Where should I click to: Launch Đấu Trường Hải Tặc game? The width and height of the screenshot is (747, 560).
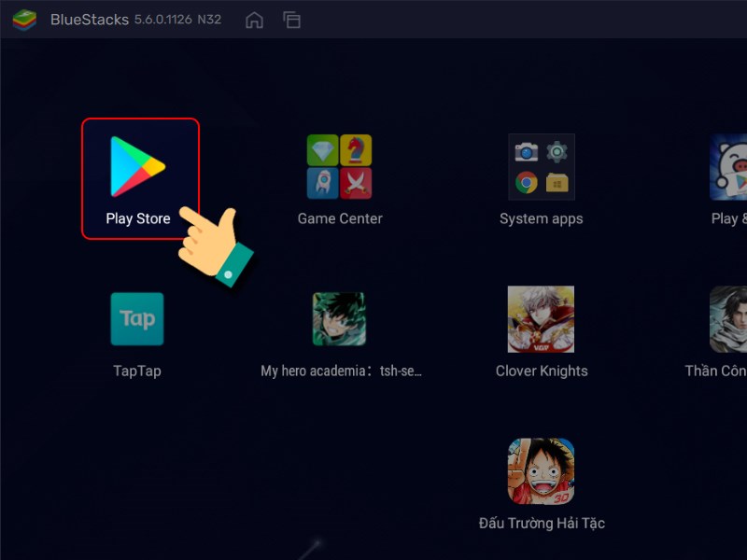pos(541,471)
